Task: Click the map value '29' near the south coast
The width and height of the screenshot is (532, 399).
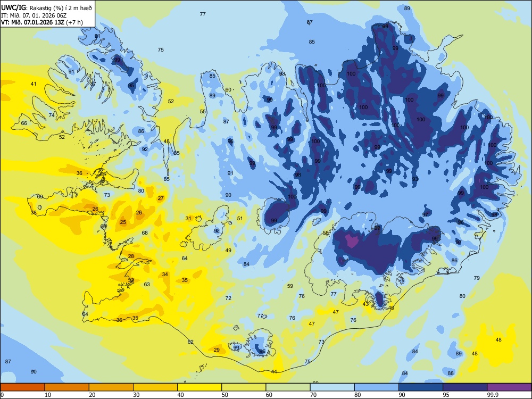Action: tap(217, 350)
